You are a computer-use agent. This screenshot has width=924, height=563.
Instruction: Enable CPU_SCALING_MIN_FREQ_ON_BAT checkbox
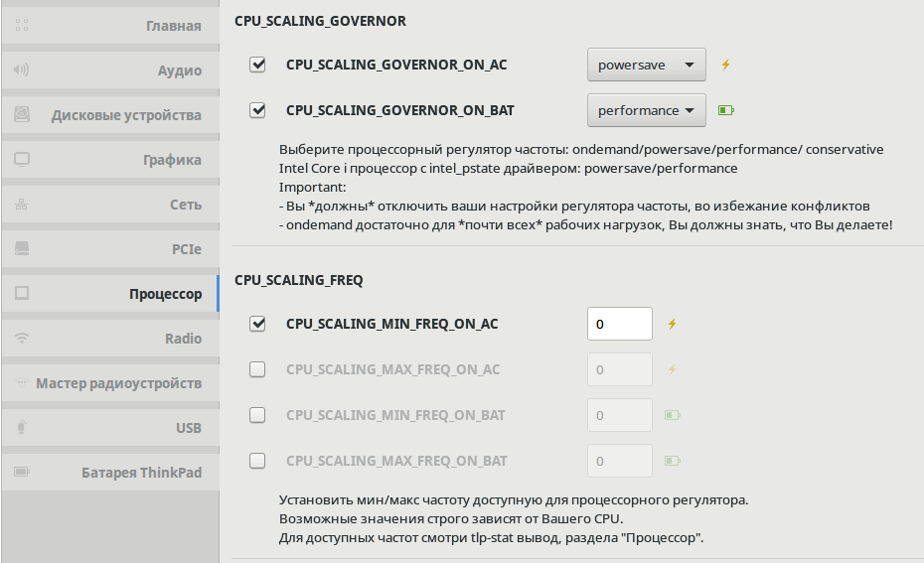click(x=257, y=415)
